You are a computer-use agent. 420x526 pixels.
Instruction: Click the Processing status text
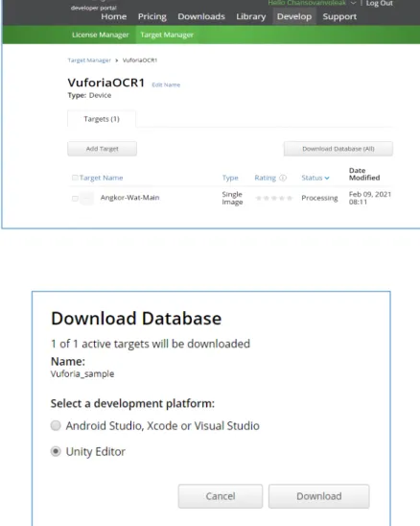(319, 198)
